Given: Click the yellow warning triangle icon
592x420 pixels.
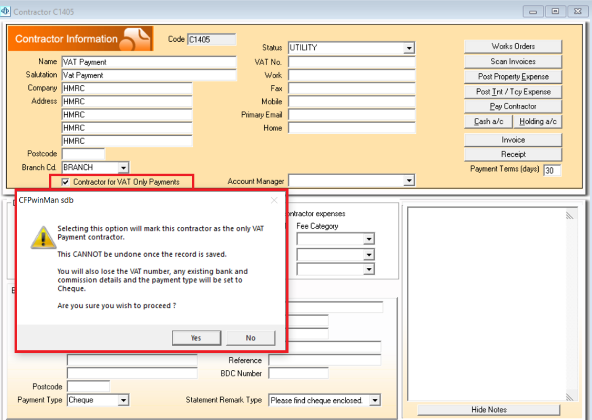Looking at the screenshot, I should click(x=43, y=238).
